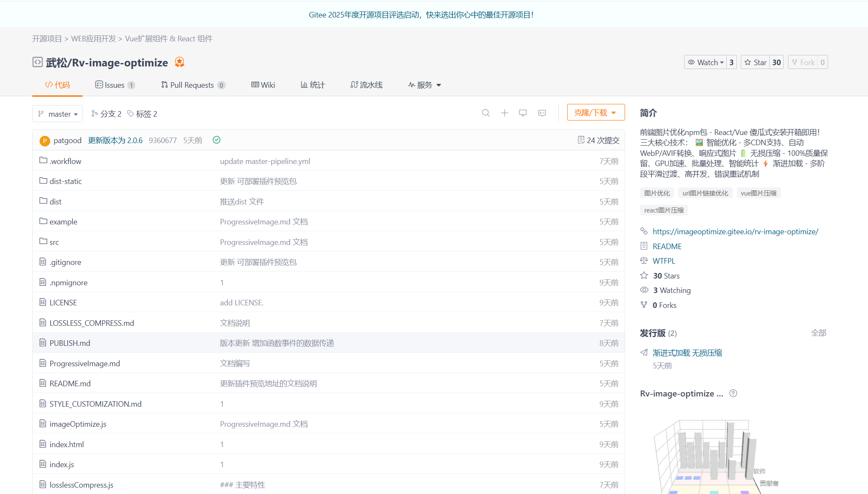Toggle watching this repository
868x494 pixels.
706,62
